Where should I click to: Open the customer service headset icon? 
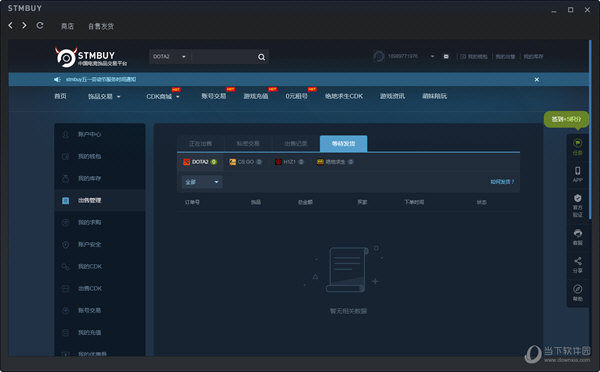[x=577, y=237]
